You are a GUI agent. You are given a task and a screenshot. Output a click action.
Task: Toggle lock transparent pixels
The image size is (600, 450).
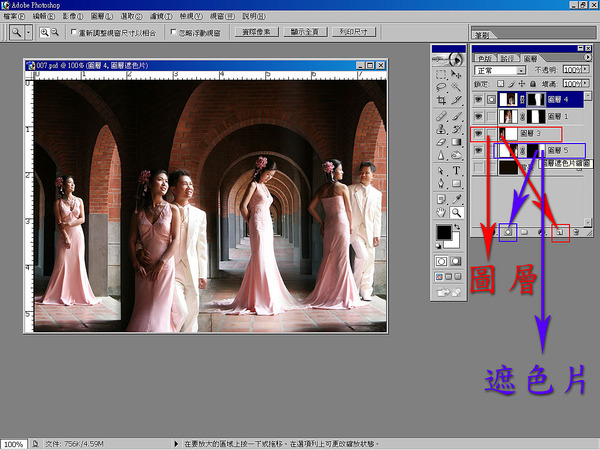click(x=500, y=83)
